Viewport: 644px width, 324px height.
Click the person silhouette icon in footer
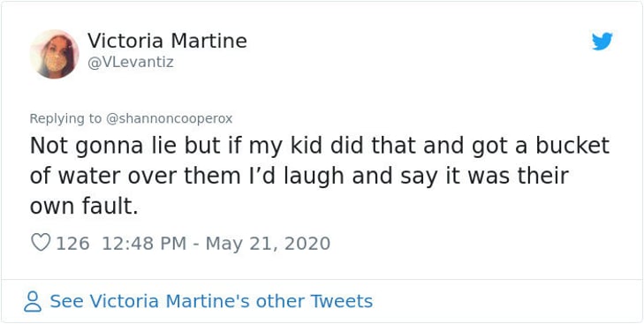(33, 301)
